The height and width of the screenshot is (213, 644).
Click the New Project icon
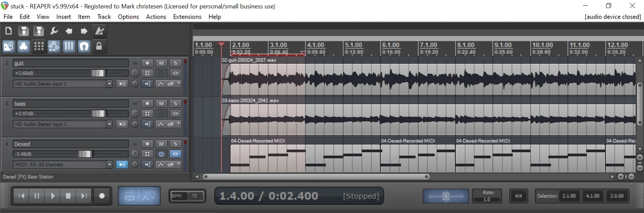(8, 31)
